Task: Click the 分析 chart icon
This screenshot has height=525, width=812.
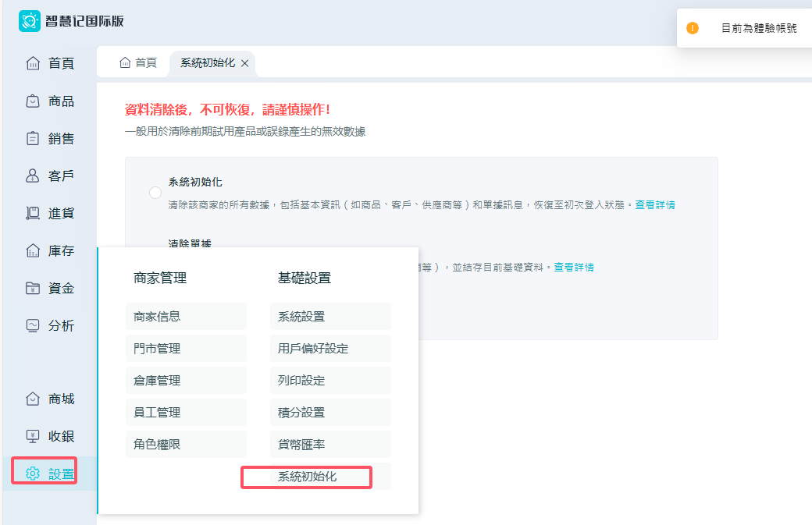Action: (33, 325)
